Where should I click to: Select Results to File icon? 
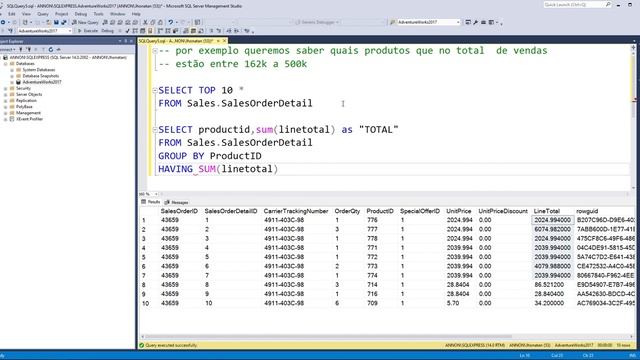point(201,31)
